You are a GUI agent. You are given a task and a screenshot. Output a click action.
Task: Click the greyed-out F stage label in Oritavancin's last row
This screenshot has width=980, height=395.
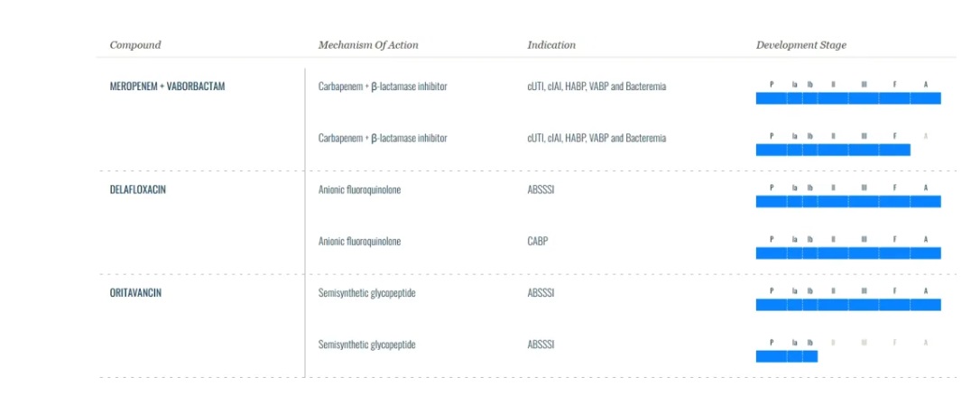(x=894, y=343)
